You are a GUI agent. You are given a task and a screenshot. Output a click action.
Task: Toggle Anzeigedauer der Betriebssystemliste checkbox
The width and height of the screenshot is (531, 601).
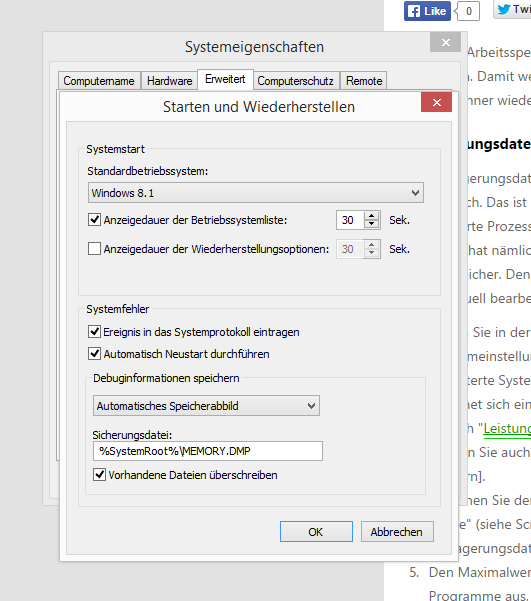[x=94, y=220]
